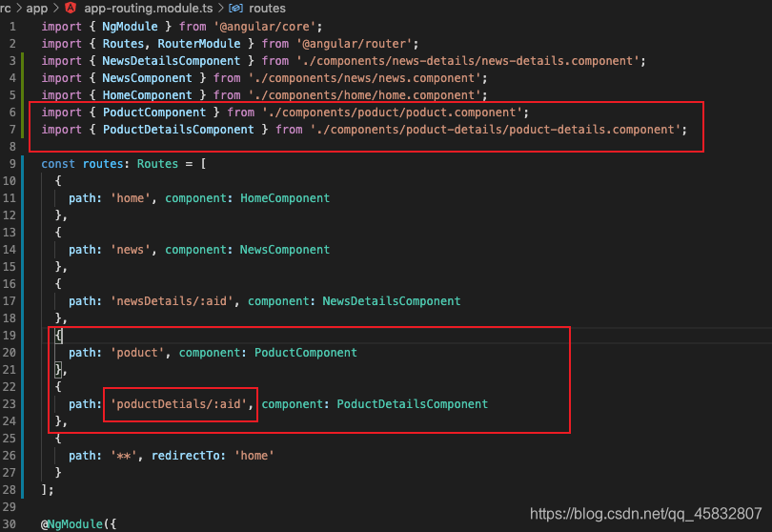Screen dimensions: 772x532
Task: Click line number 19 in gutter
Action: (x=9, y=336)
